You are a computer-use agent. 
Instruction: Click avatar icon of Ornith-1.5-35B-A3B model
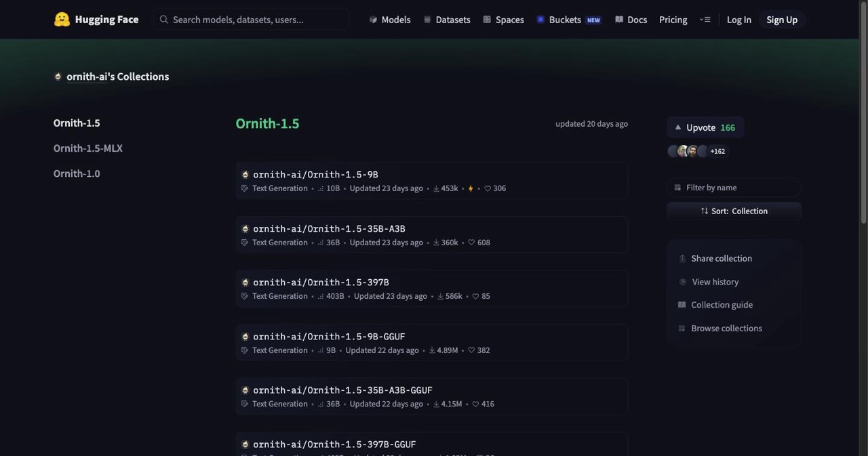(x=245, y=229)
